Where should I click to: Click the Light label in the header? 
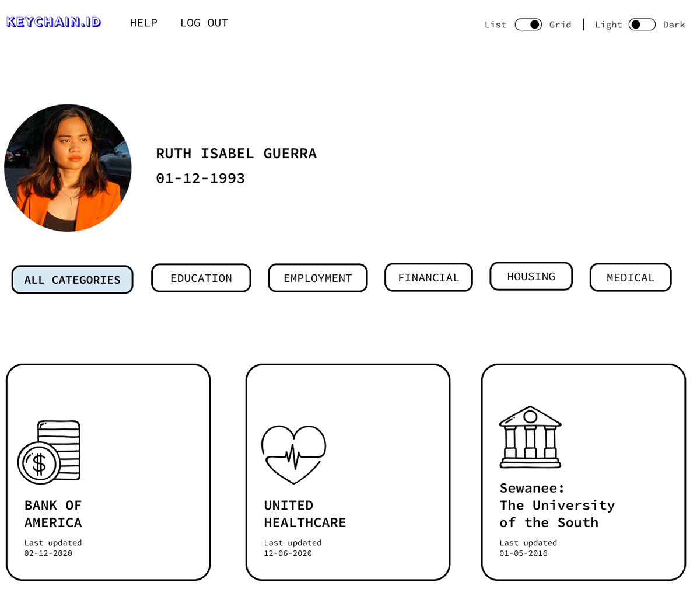[609, 25]
